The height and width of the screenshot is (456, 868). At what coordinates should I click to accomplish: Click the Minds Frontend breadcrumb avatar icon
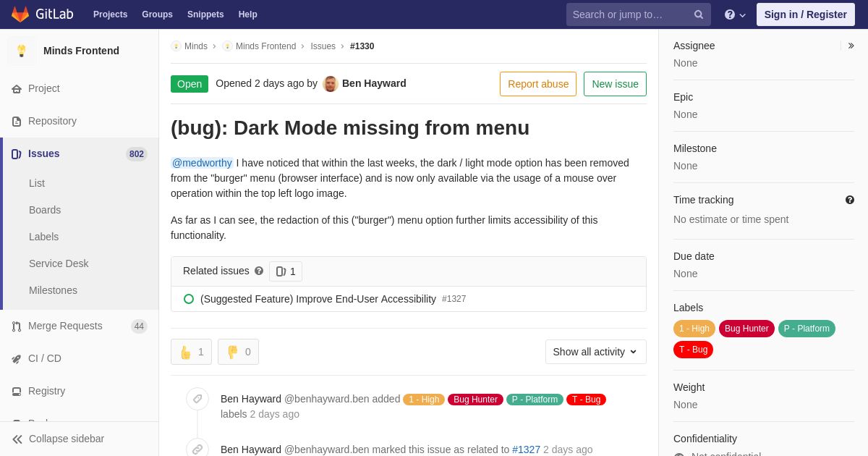pos(227,46)
